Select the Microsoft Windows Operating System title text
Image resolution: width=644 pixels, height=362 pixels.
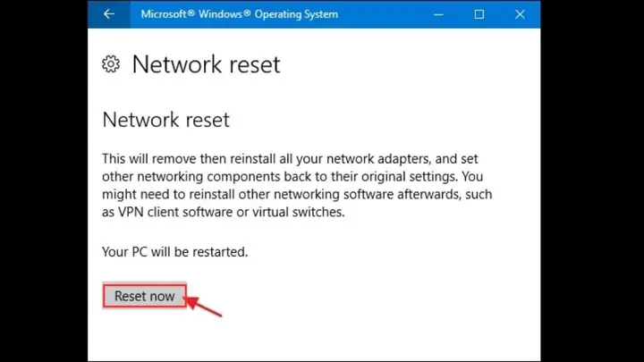(240, 14)
